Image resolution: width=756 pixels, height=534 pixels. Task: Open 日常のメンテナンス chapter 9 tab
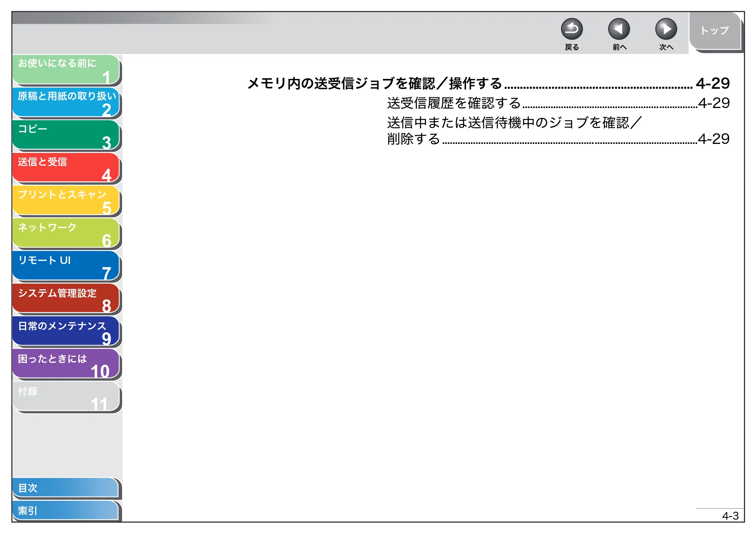[x=66, y=331]
